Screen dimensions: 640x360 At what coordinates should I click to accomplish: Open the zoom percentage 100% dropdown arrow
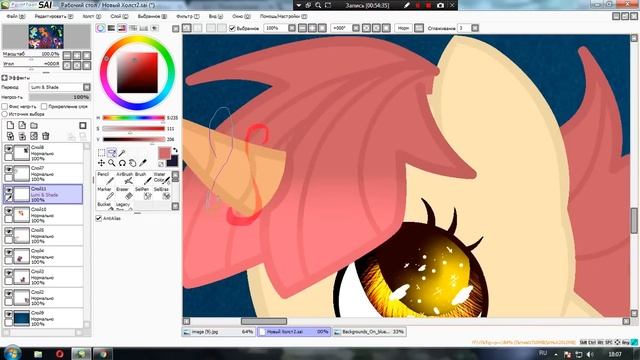(291, 28)
